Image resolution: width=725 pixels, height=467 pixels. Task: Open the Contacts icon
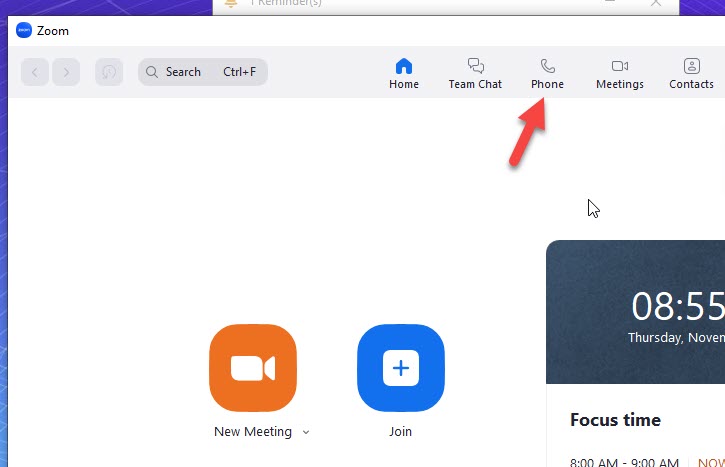[691, 67]
